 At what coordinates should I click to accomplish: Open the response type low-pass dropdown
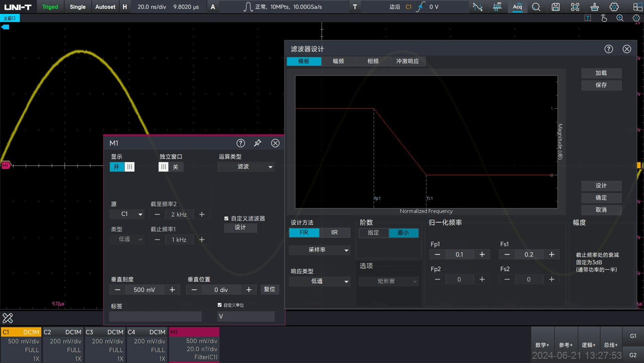(x=320, y=281)
